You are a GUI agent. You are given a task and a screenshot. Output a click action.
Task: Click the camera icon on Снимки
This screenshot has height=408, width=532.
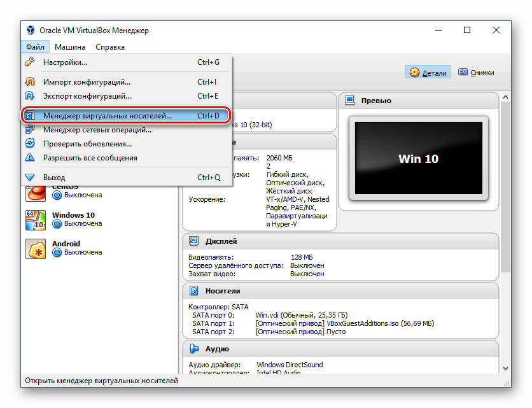(x=463, y=72)
